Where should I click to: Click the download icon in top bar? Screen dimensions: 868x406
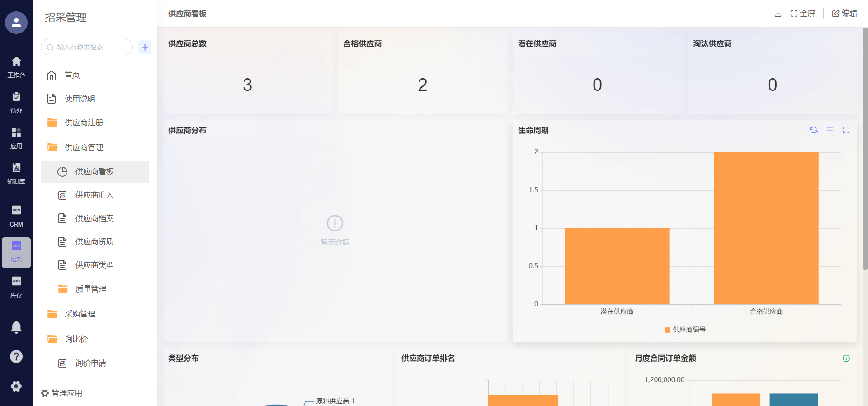[778, 14]
